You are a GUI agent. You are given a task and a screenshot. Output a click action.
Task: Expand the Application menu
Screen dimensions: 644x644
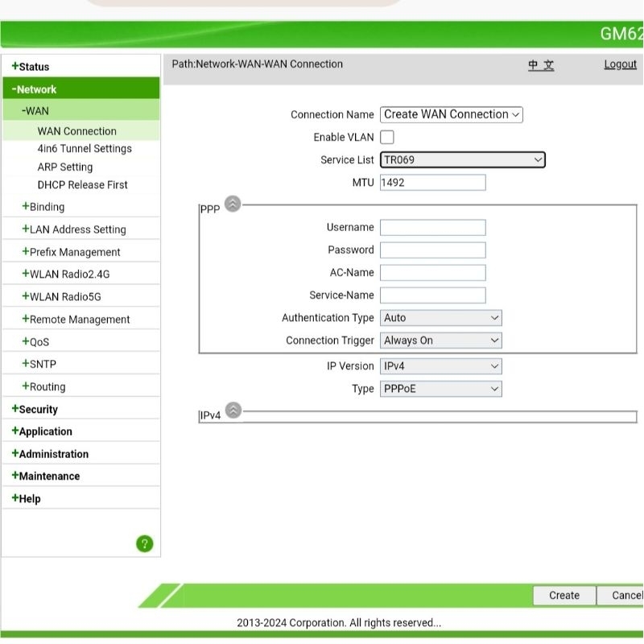(42, 431)
